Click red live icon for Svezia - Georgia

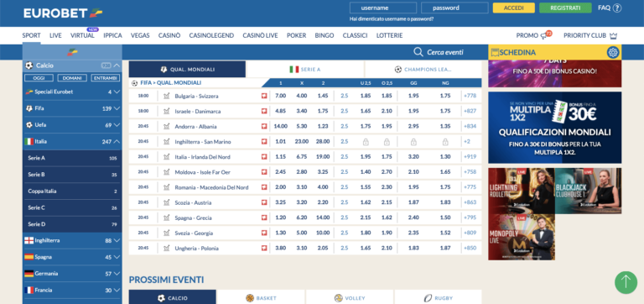264,233
